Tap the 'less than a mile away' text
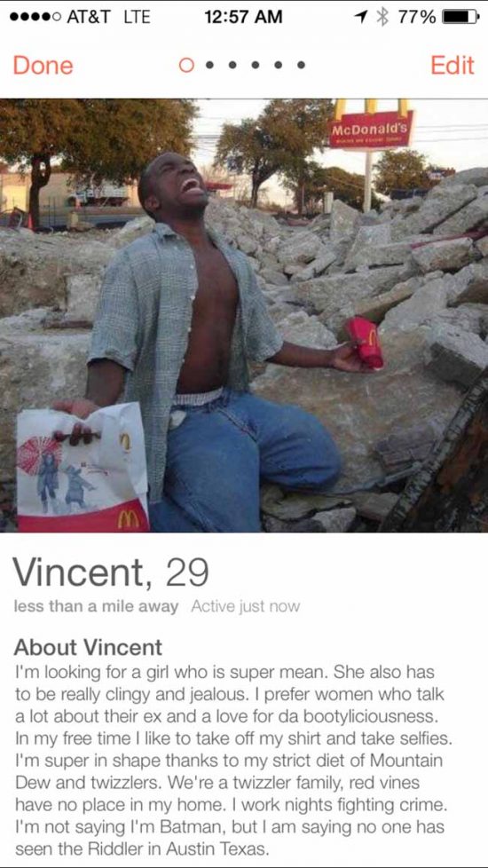 pos(96,607)
